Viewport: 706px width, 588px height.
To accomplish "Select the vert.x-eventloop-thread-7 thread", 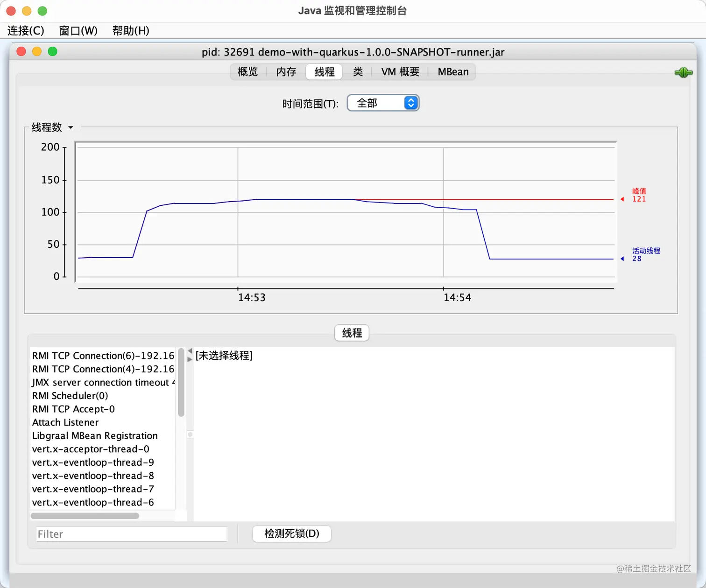I will [103, 489].
